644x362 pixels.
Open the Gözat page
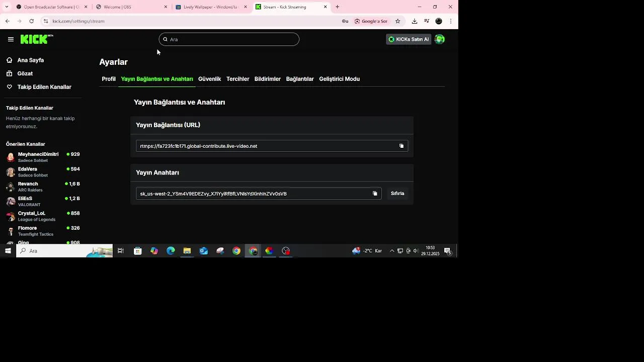[25, 73]
